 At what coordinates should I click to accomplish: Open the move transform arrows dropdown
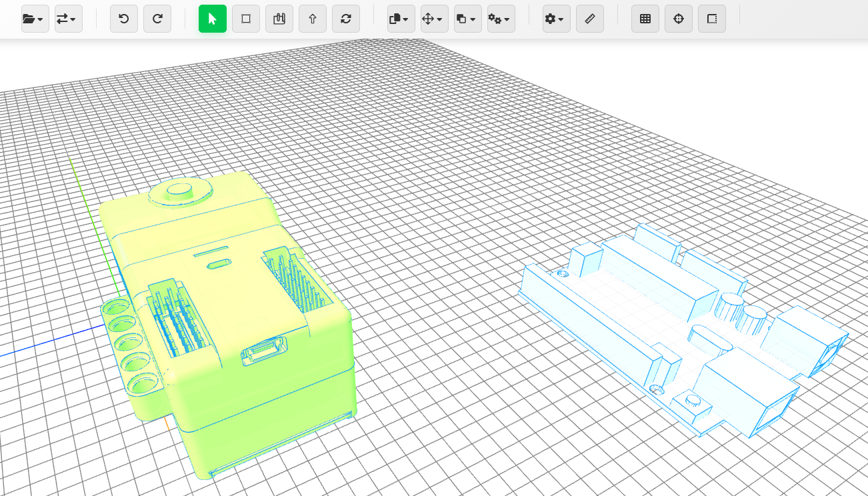434,19
